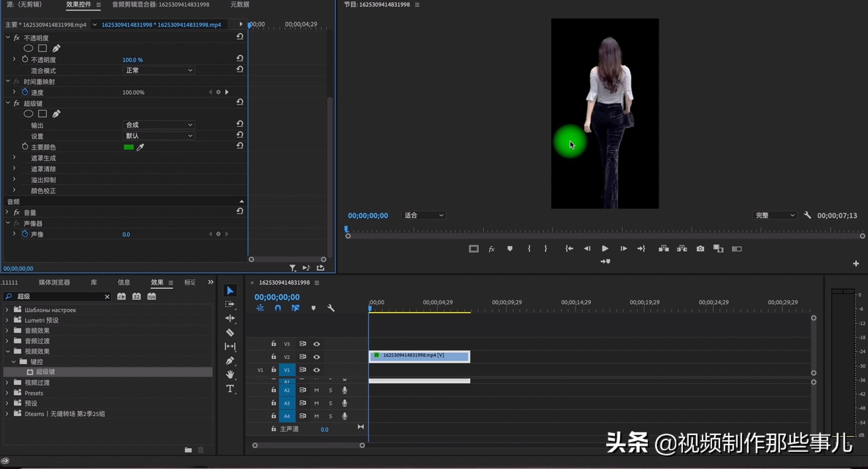Open the 混合模式 dropdown
This screenshot has width=868, height=469.
point(158,70)
